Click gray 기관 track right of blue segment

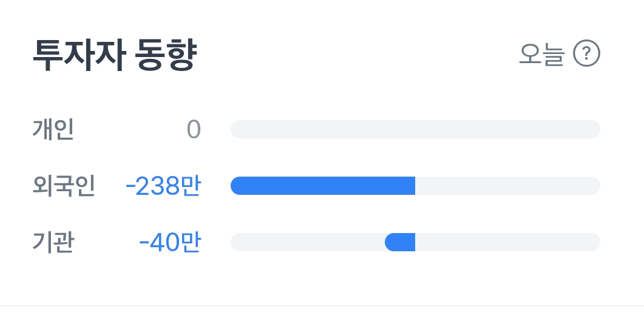507,242
